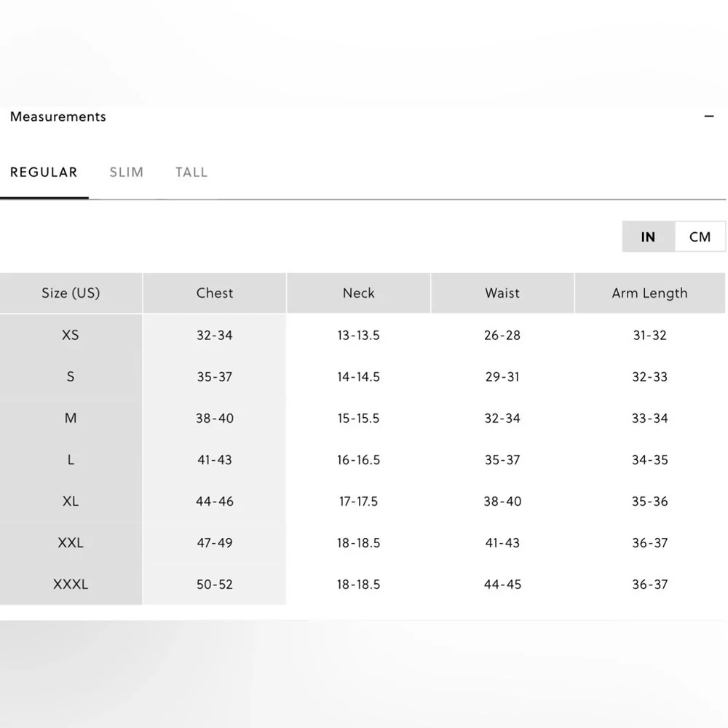
Task: Click the XL waist value 38-40
Action: pos(502,502)
